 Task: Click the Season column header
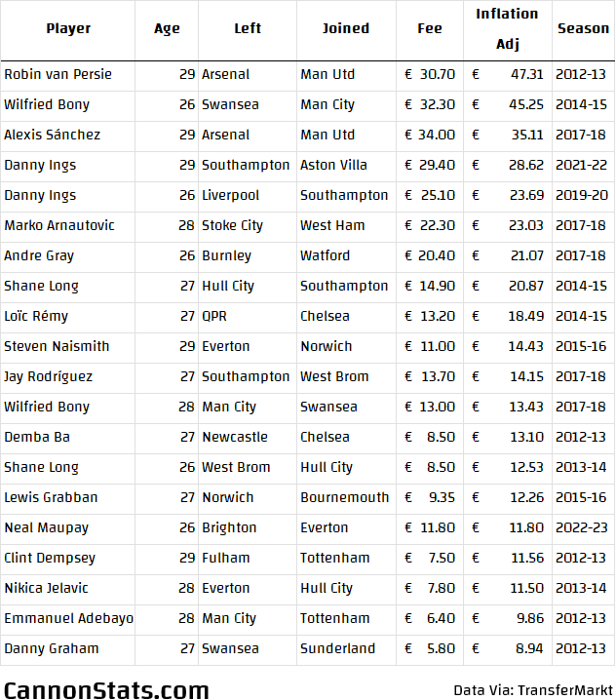point(583,28)
